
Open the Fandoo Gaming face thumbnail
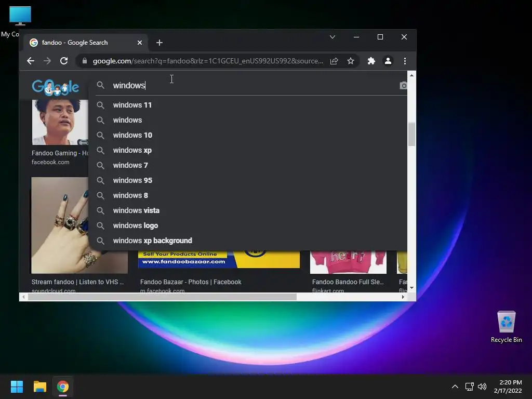pos(60,122)
